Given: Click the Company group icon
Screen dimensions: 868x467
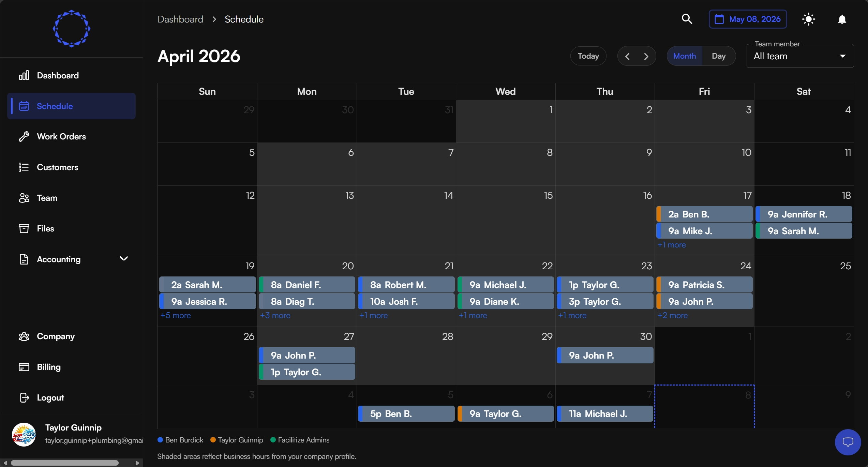Looking at the screenshot, I should (24, 336).
